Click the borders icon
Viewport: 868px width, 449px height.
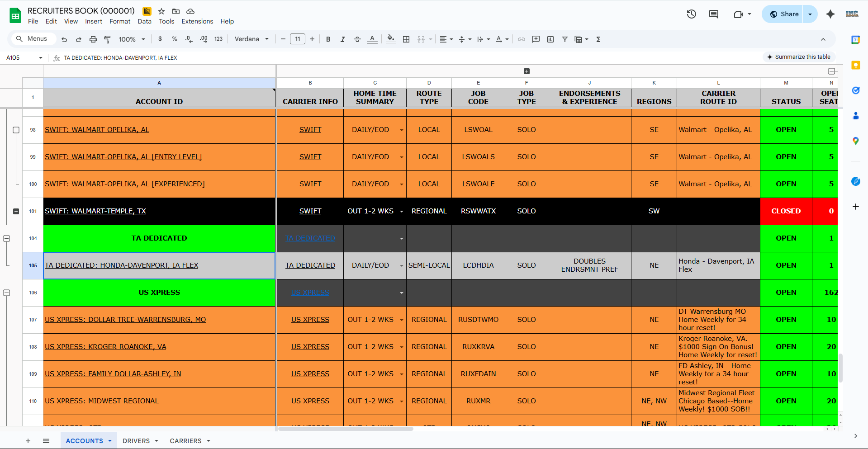(x=406, y=39)
